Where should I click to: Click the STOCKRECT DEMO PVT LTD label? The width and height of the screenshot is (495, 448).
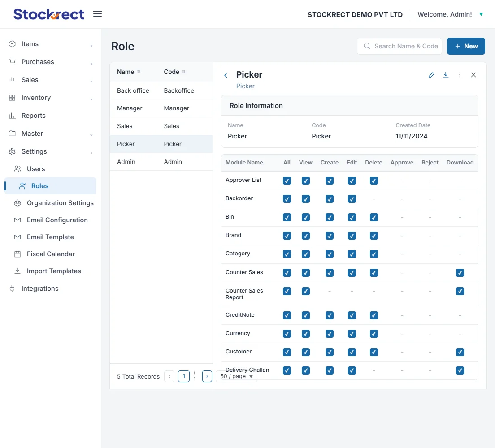pyautogui.click(x=355, y=14)
